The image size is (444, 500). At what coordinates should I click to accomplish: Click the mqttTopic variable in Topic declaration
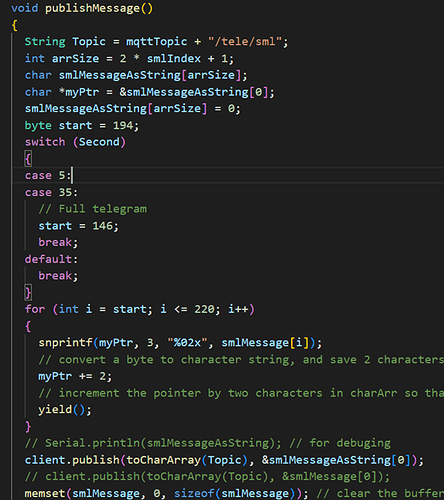tap(156, 42)
